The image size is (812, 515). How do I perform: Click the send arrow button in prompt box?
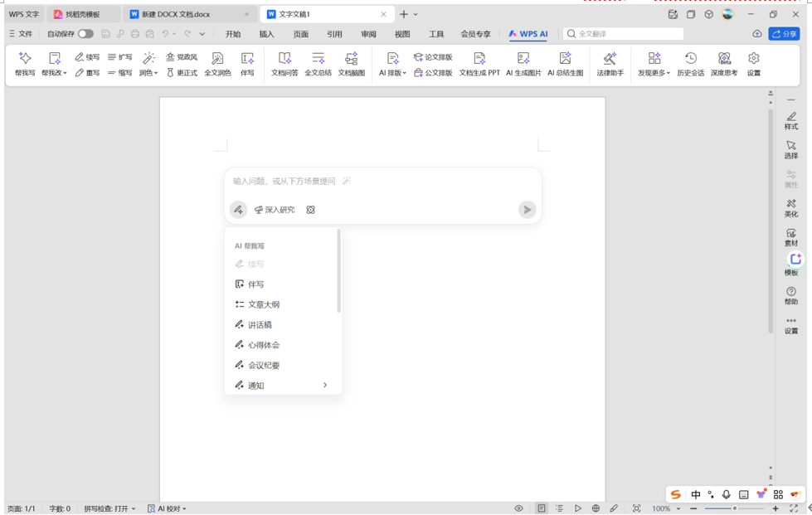click(527, 210)
